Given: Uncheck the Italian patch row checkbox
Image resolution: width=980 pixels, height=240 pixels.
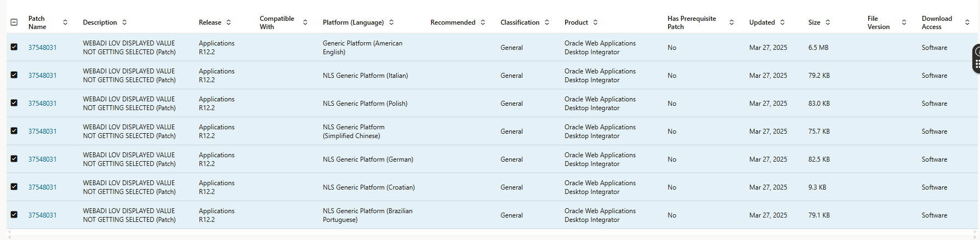Looking at the screenshot, I should pyautogui.click(x=14, y=75).
